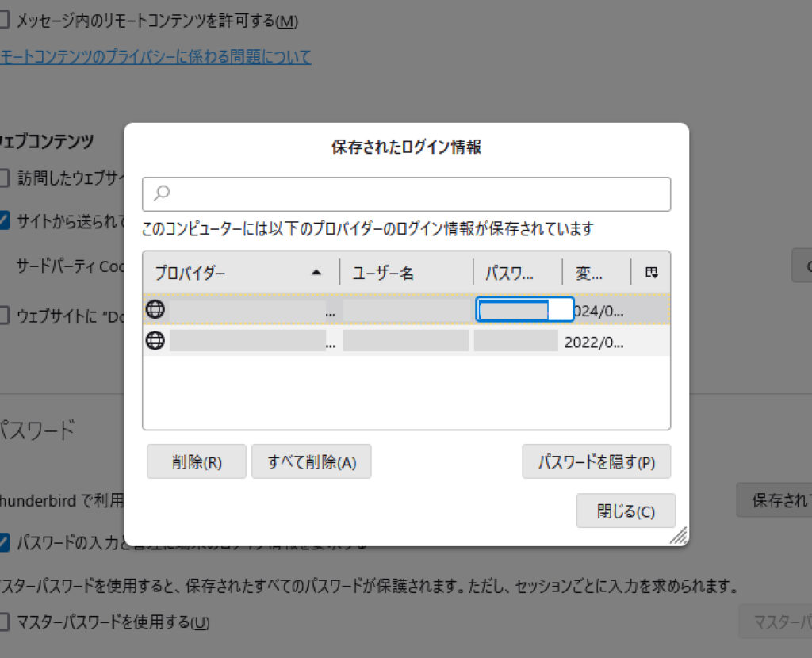This screenshot has height=658, width=812.
Task: Click the magnifier icon in the search box
Action: pos(162,193)
